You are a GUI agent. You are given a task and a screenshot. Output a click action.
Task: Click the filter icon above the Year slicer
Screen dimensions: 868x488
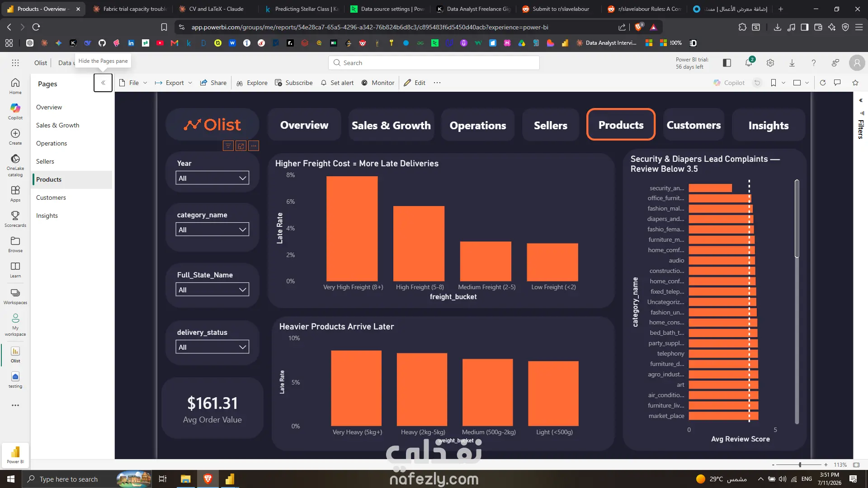click(228, 146)
